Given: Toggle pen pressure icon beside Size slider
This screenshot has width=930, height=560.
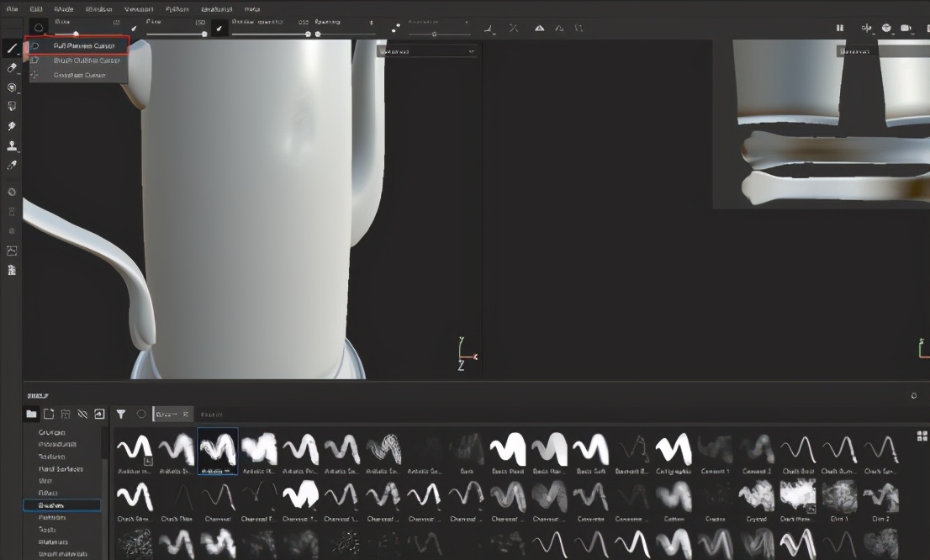Looking at the screenshot, I should (x=134, y=28).
